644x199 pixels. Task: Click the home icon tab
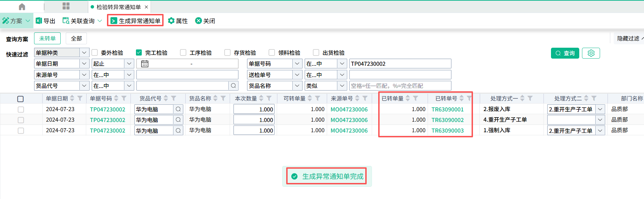[22, 7]
